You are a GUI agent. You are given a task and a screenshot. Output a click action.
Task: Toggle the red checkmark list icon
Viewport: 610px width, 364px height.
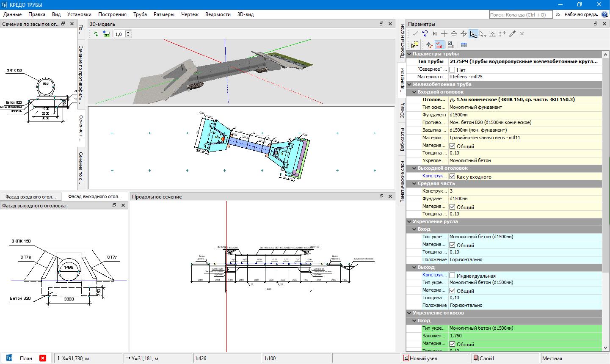tap(439, 44)
